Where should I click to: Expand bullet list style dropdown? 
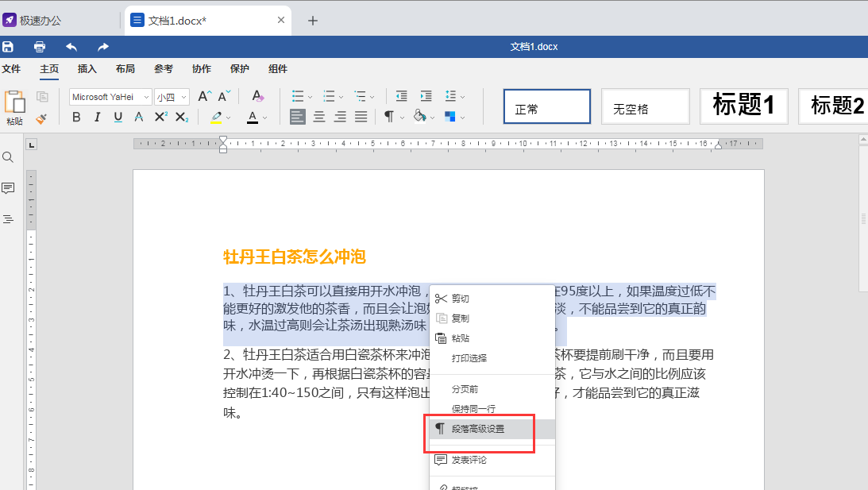point(310,97)
